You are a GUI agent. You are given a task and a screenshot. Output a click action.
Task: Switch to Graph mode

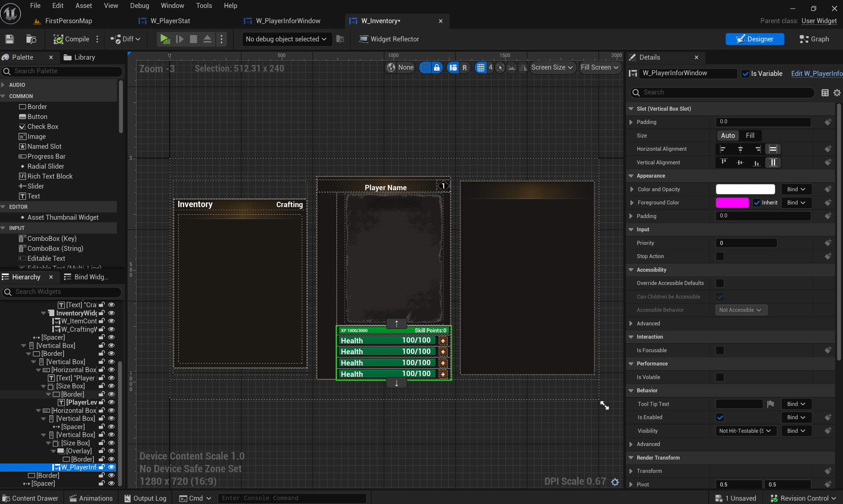(x=814, y=39)
